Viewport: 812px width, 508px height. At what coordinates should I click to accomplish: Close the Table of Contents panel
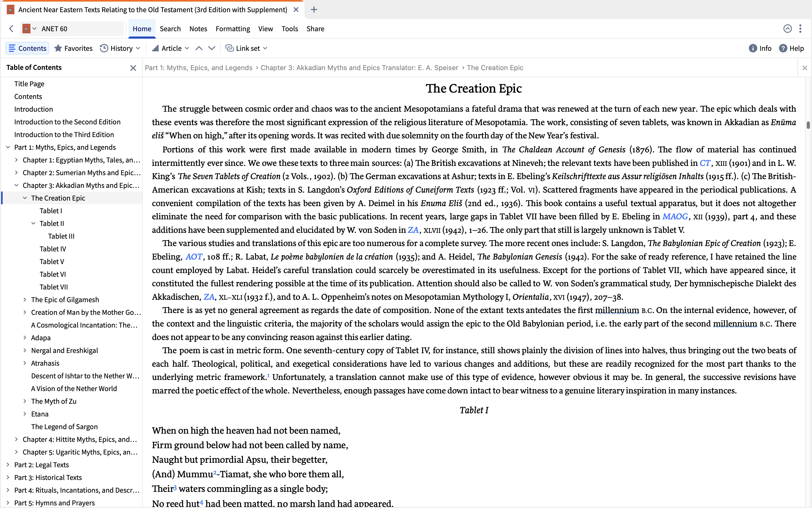coord(133,68)
